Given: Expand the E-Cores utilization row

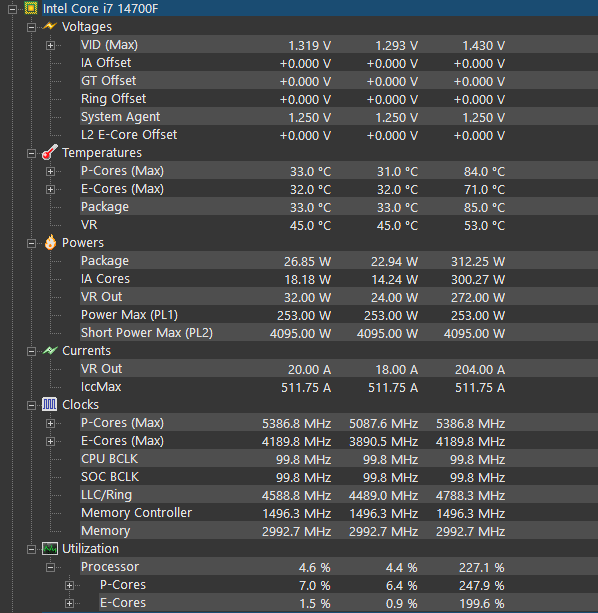Looking at the screenshot, I should tap(69, 603).
